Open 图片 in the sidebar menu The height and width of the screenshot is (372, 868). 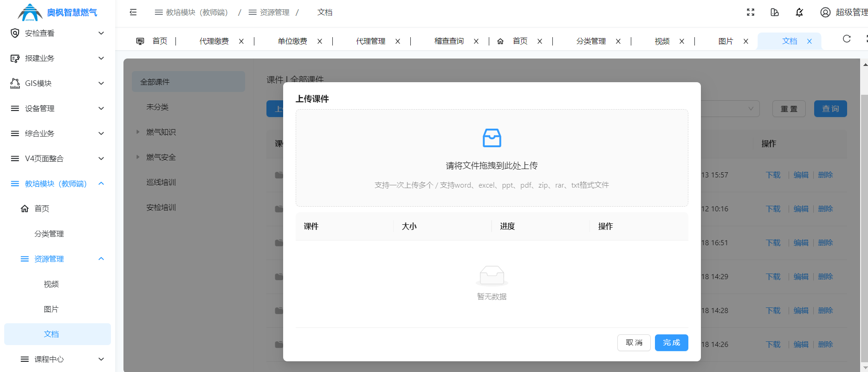click(51, 309)
